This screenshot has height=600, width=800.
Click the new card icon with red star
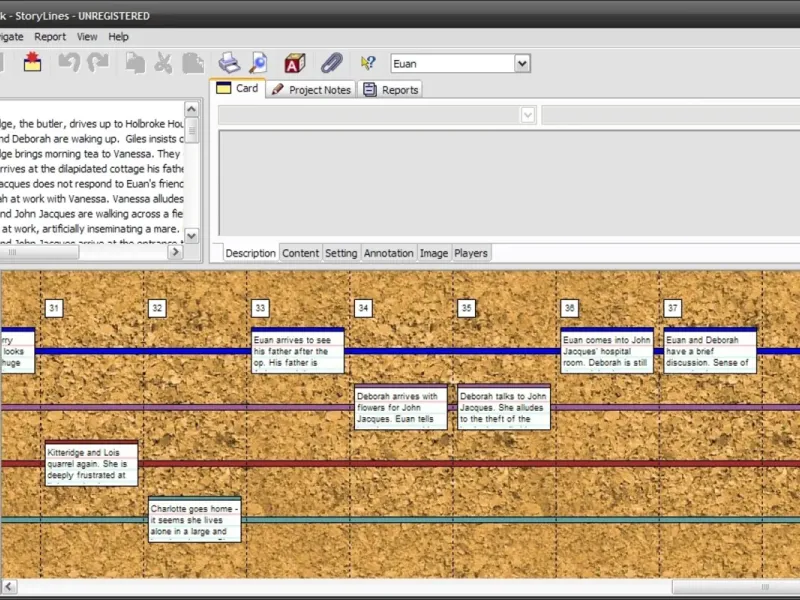point(33,63)
